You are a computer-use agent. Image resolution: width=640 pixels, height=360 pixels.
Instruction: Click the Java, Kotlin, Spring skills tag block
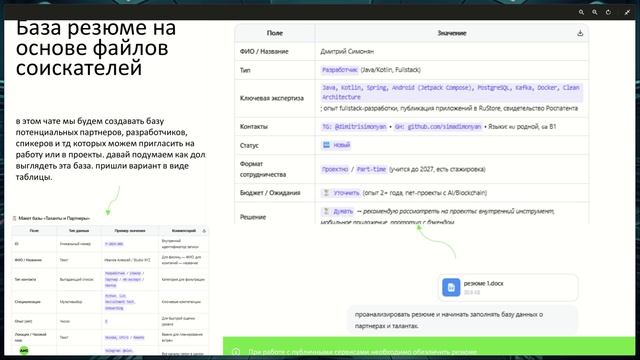click(451, 92)
